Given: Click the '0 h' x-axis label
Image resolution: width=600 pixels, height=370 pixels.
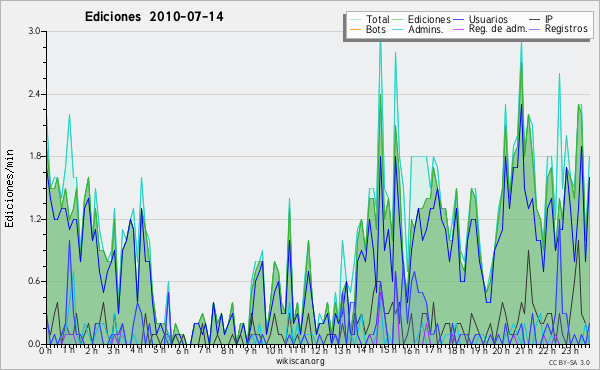Looking at the screenshot, I should pyautogui.click(x=46, y=351).
